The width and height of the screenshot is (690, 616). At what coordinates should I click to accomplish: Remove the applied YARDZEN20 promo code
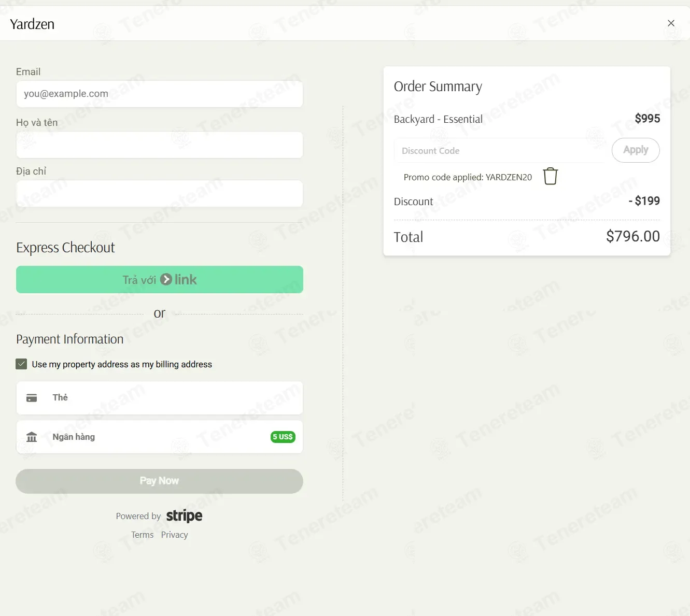point(550,177)
